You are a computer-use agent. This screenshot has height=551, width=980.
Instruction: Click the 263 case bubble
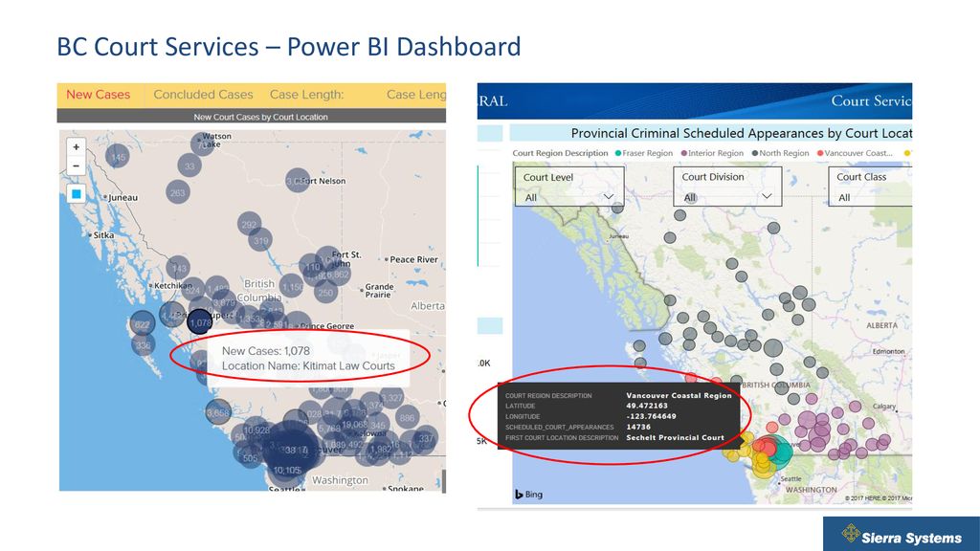coord(178,192)
